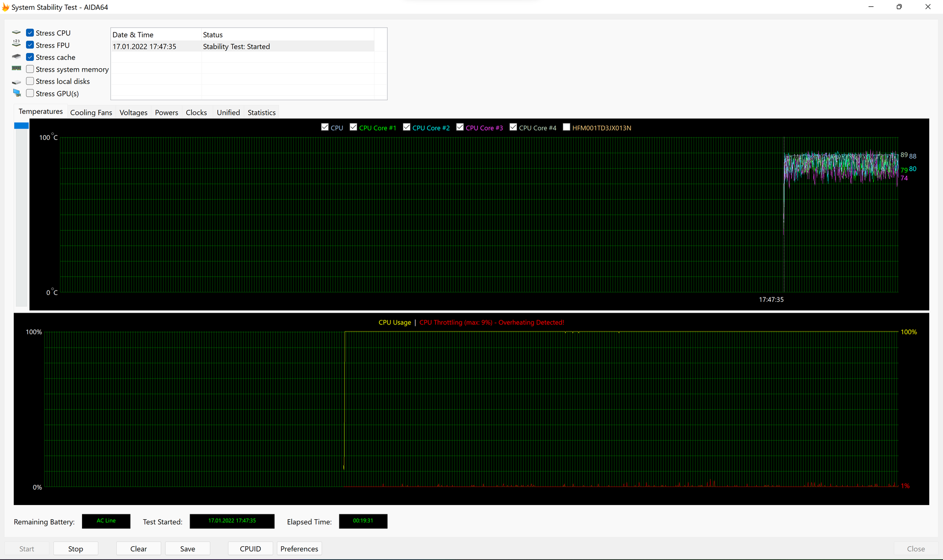Enable the Stress GPU(s) checkbox

(x=29, y=93)
